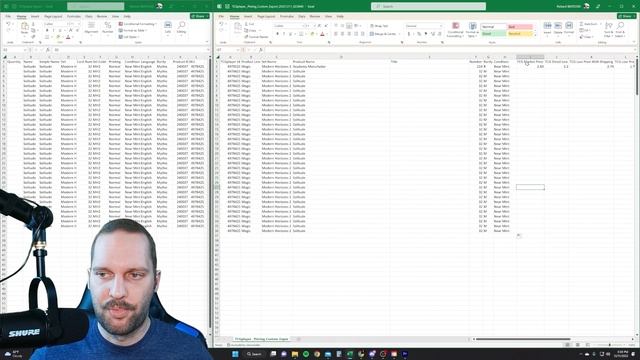
Task: Click Windows Start button on taskbar
Action: tap(235, 354)
